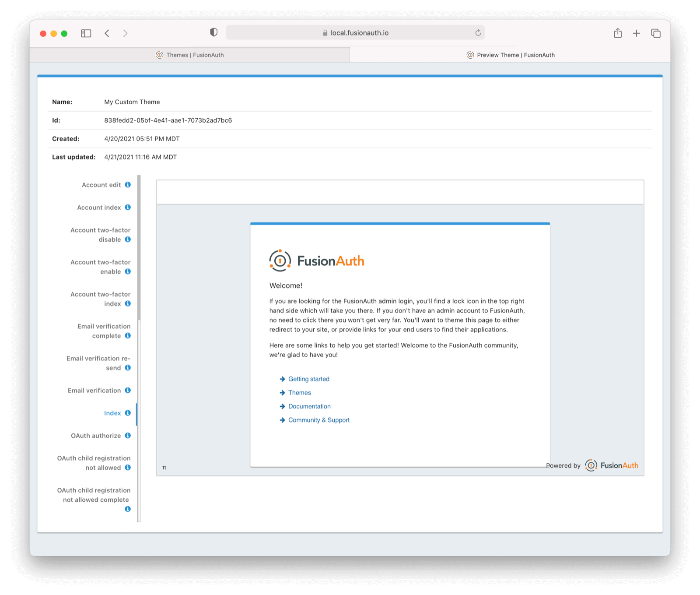700x595 pixels.
Task: Click the local.fusionauth.io address bar
Action: pos(355,33)
